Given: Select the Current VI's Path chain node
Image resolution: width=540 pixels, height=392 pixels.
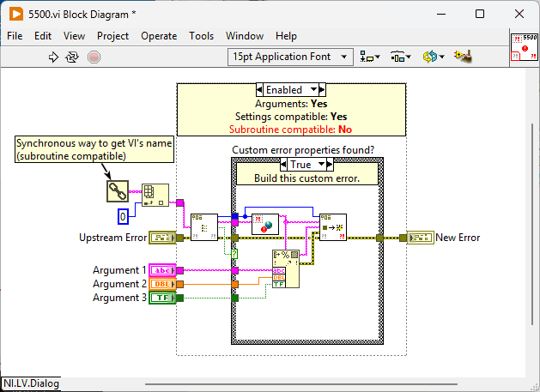Looking at the screenshot, I should [118, 191].
